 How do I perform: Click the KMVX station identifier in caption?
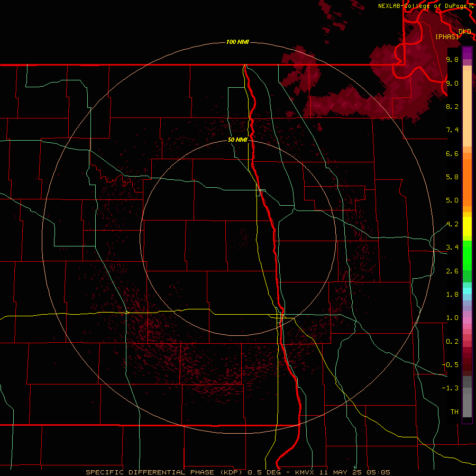pyautogui.click(x=304, y=472)
